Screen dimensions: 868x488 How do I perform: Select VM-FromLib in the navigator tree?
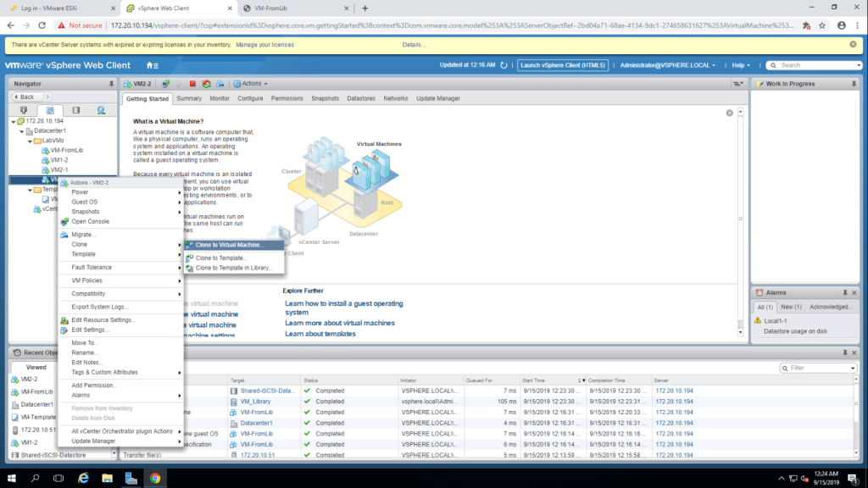66,150
